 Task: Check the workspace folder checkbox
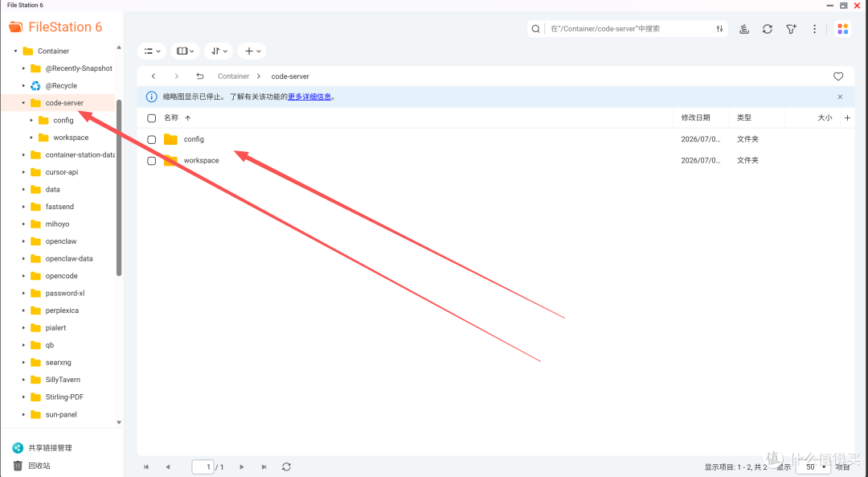pos(152,161)
